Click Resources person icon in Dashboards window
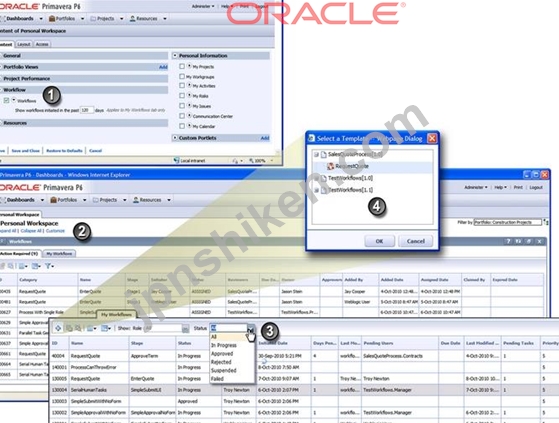The width and height of the screenshot is (559, 423). click(136, 200)
